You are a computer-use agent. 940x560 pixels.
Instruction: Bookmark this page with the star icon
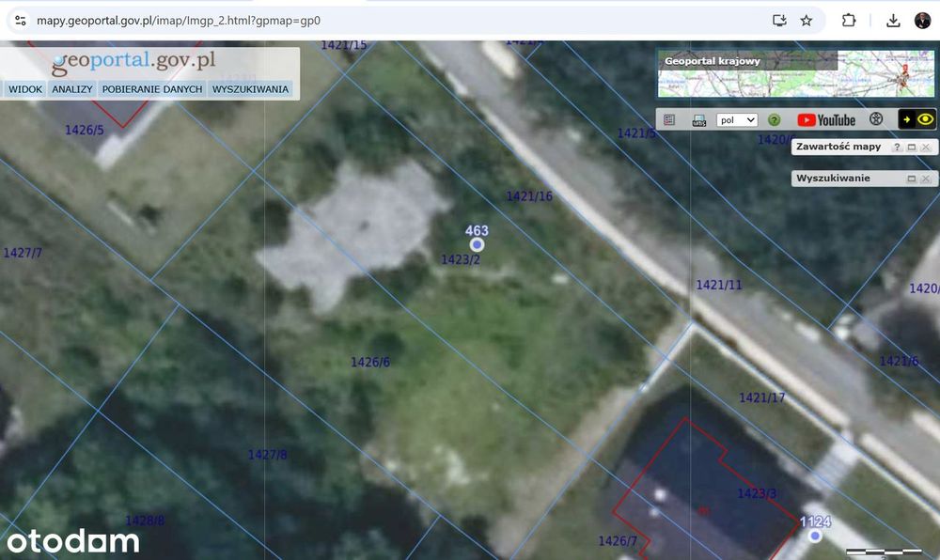(807, 21)
